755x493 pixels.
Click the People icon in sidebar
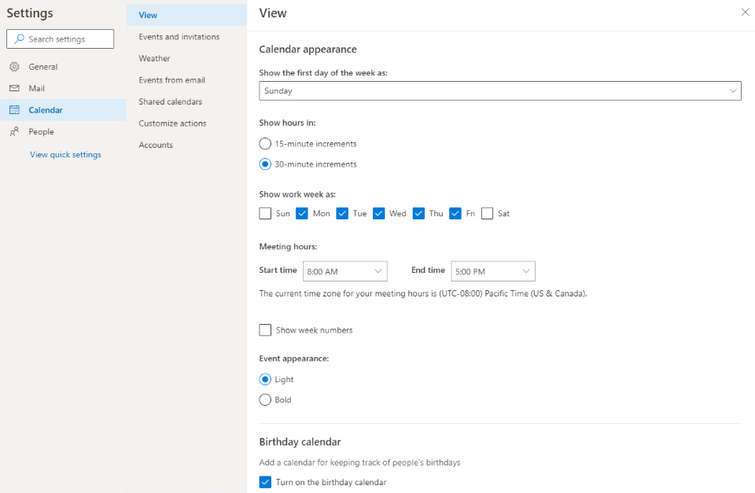pos(14,132)
